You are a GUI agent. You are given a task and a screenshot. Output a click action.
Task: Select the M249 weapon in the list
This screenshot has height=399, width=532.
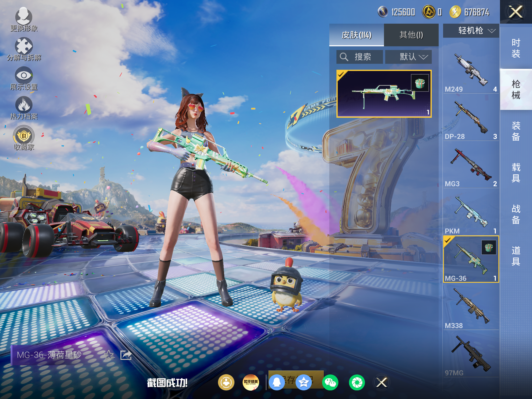tap(471, 70)
